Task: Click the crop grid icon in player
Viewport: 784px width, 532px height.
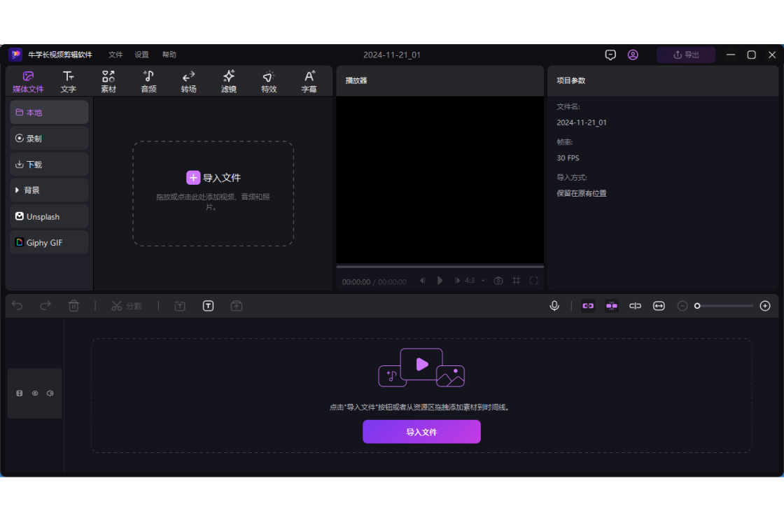Action: [x=517, y=281]
